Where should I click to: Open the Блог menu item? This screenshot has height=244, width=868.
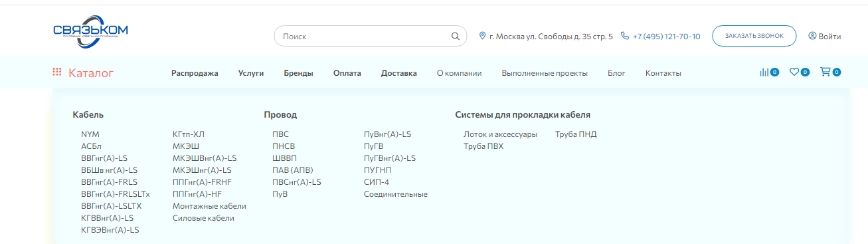tap(616, 73)
